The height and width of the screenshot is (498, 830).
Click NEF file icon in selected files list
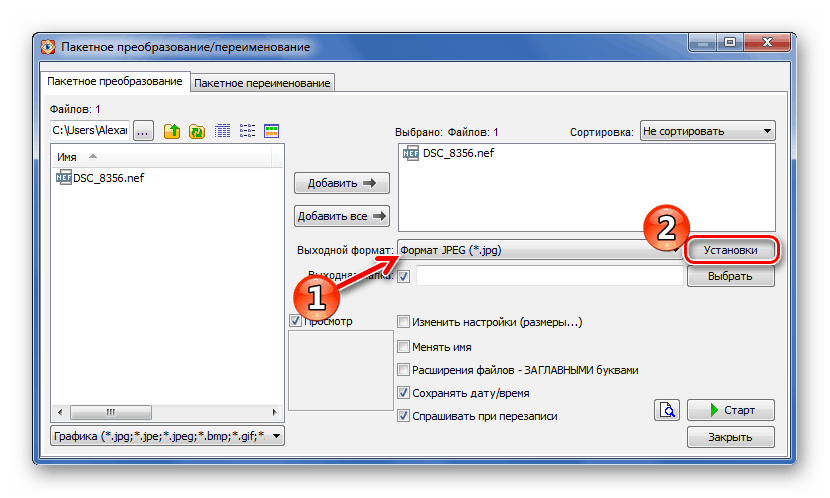[x=411, y=153]
